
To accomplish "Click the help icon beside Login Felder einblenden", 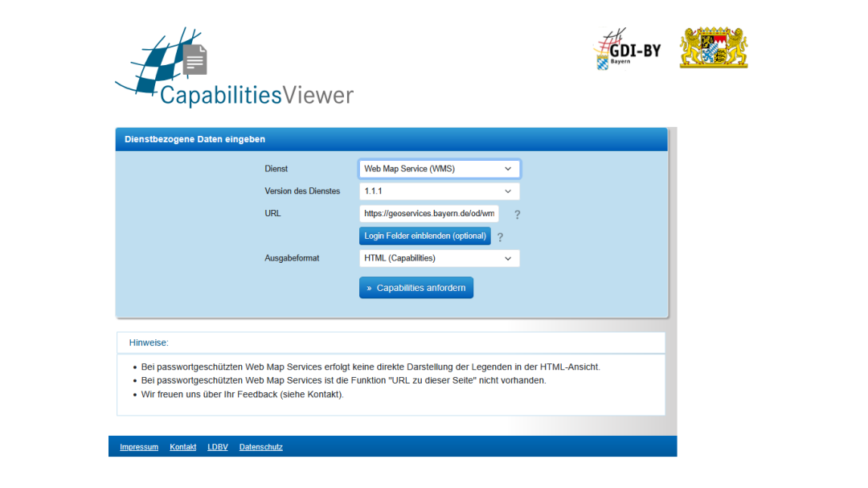I will pyautogui.click(x=500, y=236).
